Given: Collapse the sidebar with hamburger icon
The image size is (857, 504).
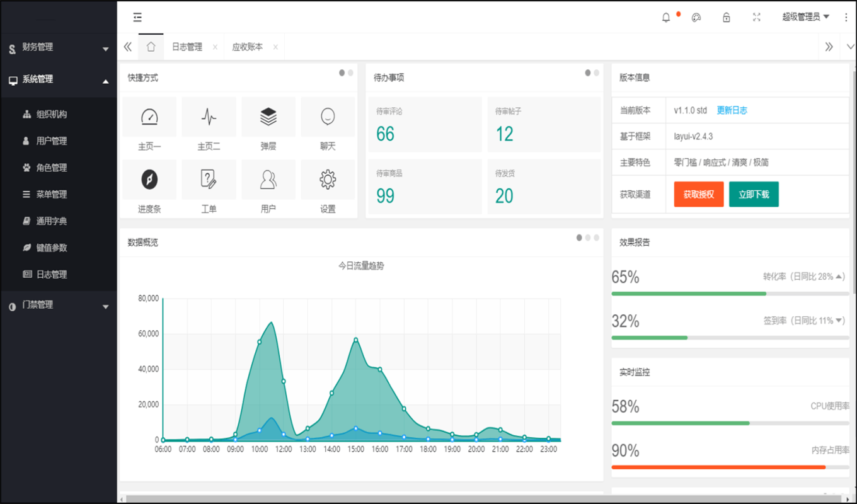Looking at the screenshot, I should (137, 17).
